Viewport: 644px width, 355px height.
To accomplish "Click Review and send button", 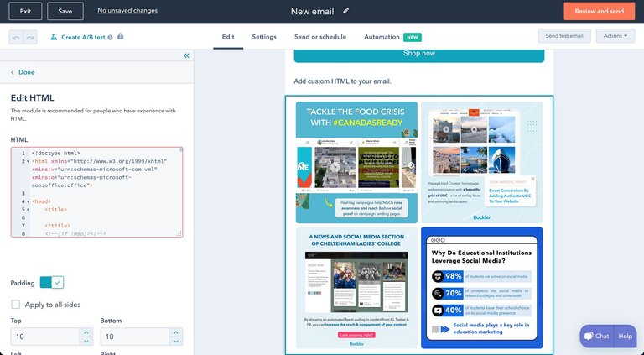I will [x=600, y=11].
